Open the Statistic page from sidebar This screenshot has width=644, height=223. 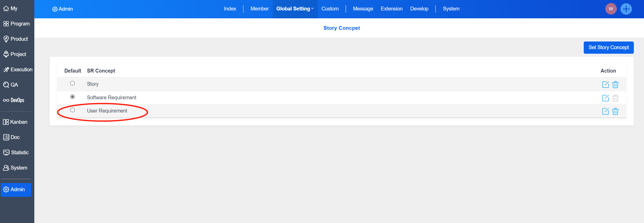point(16,152)
